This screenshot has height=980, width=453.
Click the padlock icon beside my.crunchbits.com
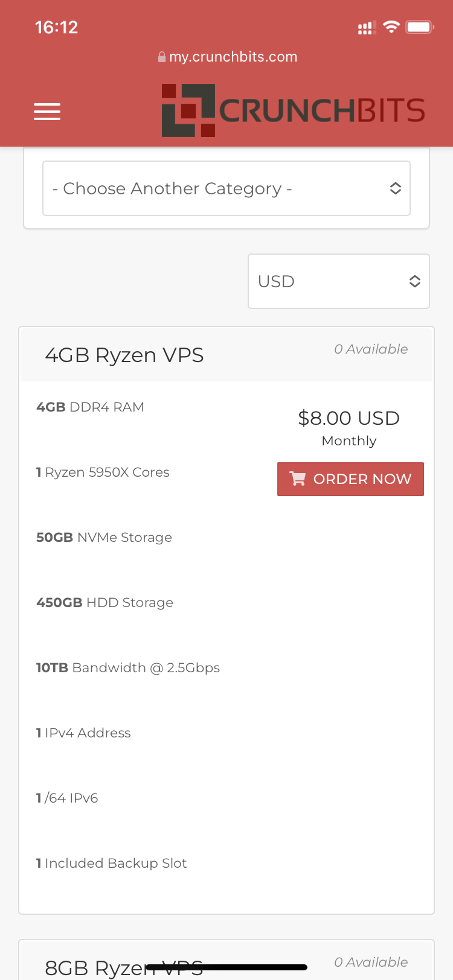(162, 56)
